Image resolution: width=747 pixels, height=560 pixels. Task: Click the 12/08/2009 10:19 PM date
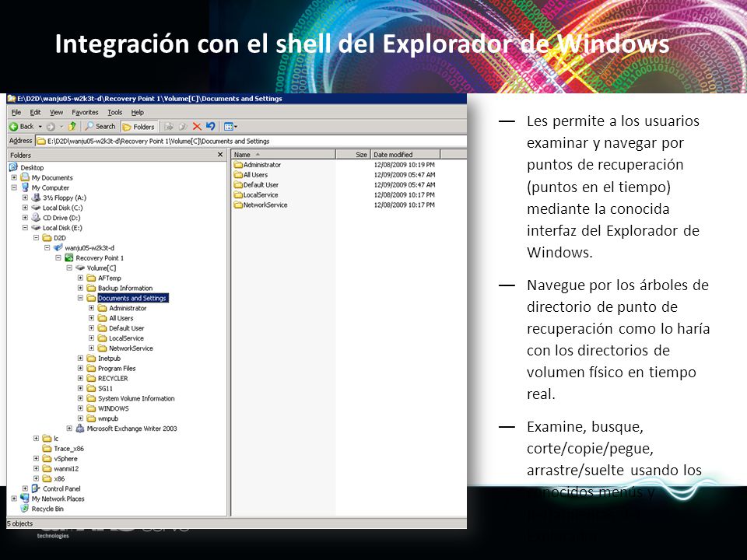(x=404, y=165)
